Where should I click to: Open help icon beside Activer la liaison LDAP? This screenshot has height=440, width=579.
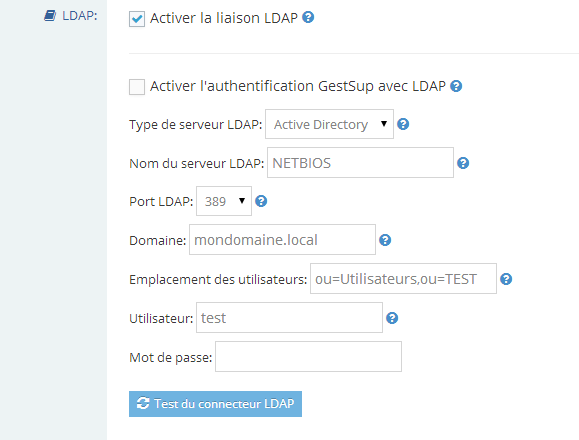[308, 17]
